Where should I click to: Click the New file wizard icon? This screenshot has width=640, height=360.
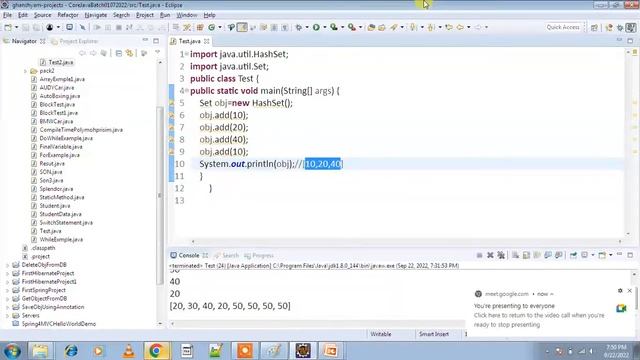[8, 27]
